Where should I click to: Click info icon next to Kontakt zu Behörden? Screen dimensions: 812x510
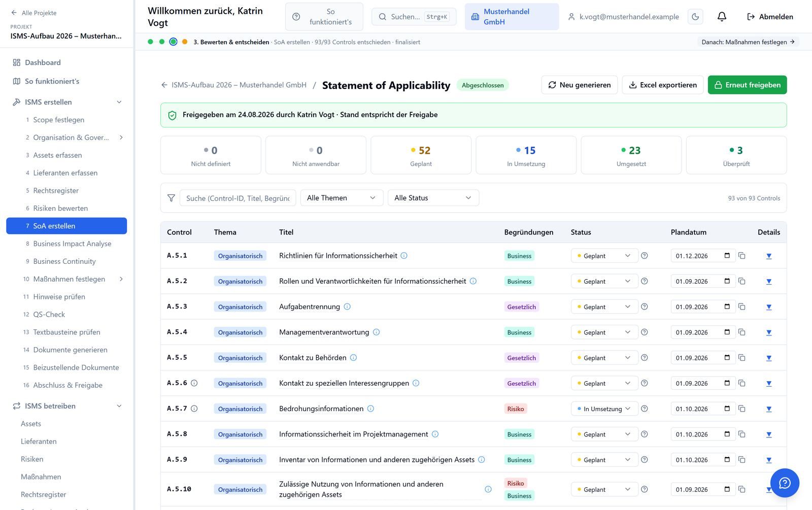click(354, 358)
